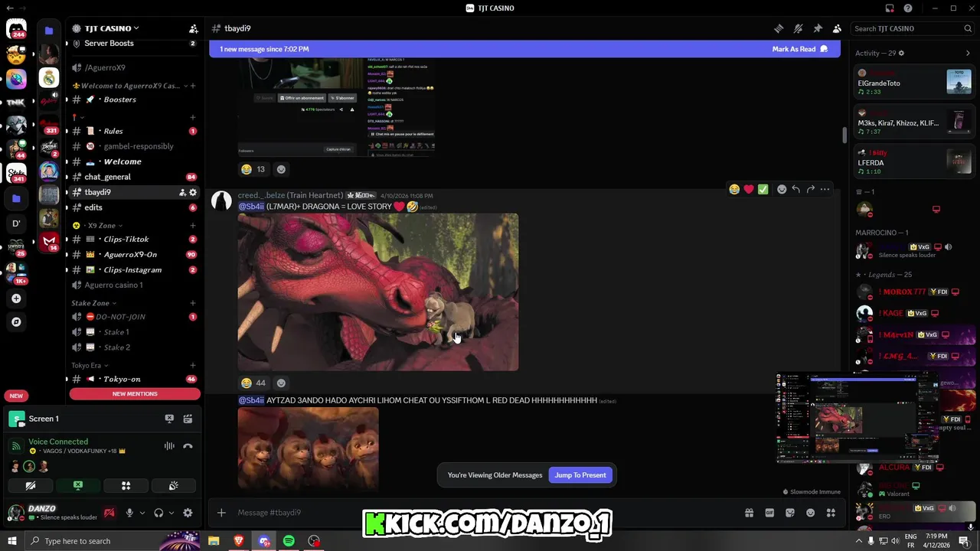Open Spotify from the taskbar
Image resolution: width=980 pixels, height=551 pixels.
point(289,541)
